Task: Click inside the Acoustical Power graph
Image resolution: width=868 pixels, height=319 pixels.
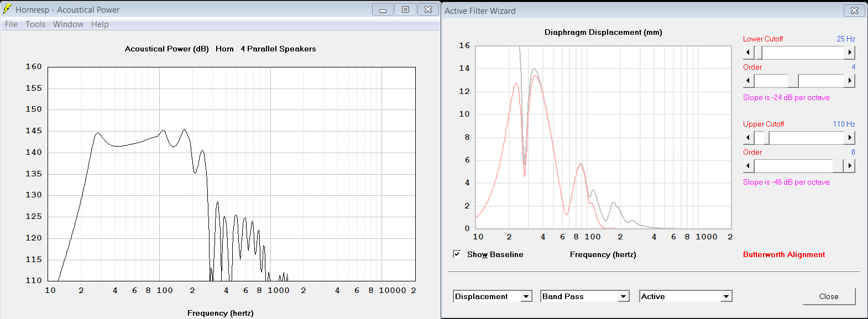Action: [232, 174]
